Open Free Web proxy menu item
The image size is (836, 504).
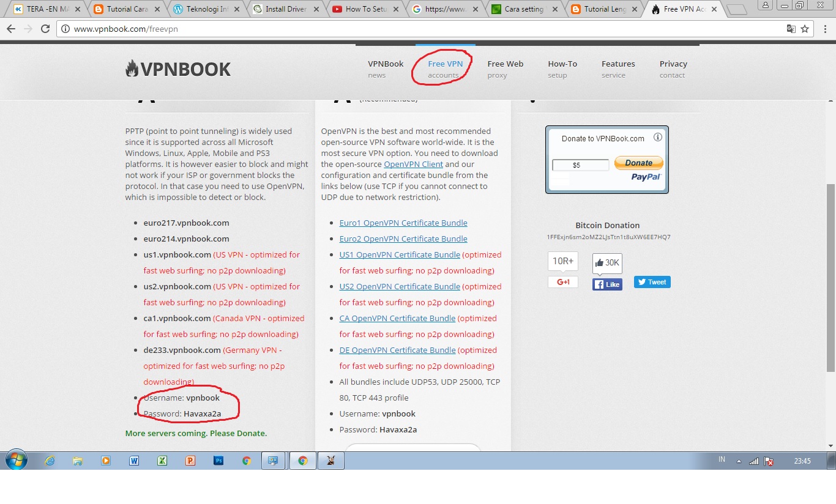[506, 69]
